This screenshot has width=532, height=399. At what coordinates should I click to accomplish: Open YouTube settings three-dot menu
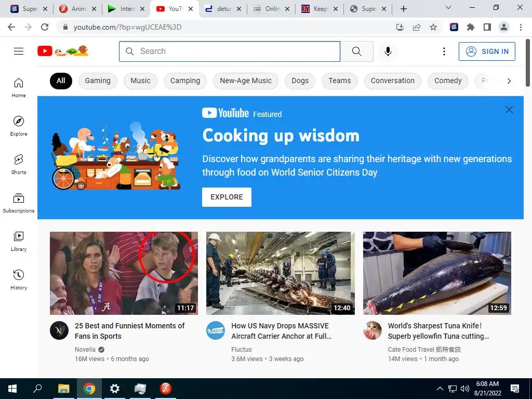click(x=444, y=51)
